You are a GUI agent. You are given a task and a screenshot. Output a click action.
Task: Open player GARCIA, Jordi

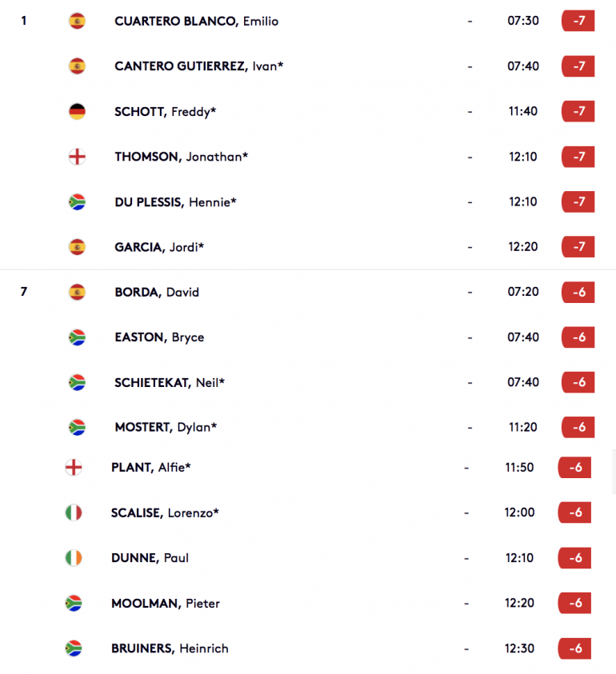point(159,247)
